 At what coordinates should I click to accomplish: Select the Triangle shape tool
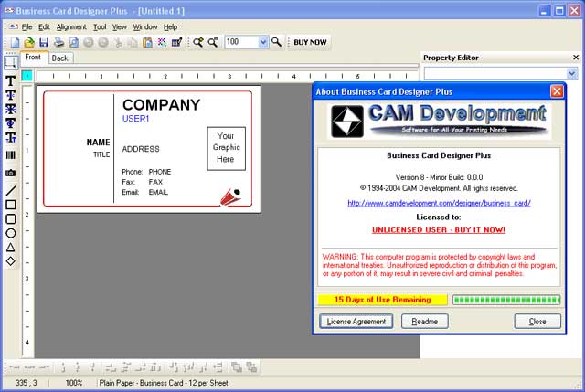[x=10, y=247]
